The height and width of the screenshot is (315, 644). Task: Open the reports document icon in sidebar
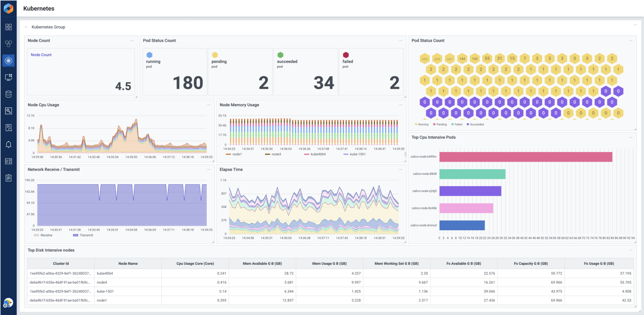coord(8,178)
